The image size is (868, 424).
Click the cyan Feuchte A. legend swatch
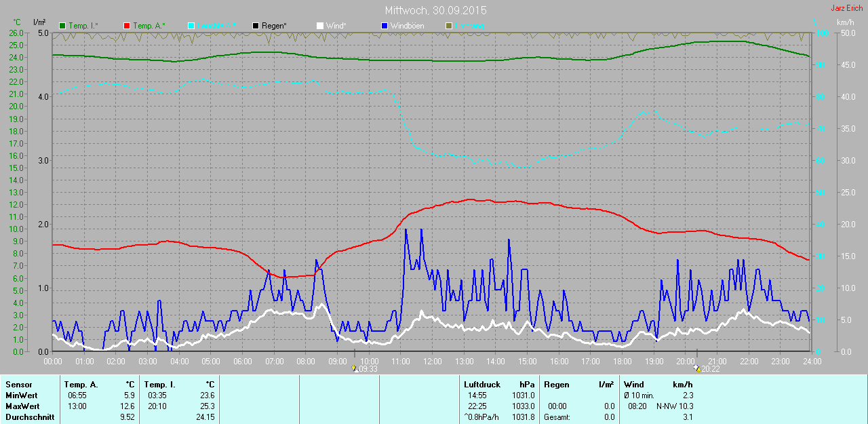pyautogui.click(x=191, y=26)
